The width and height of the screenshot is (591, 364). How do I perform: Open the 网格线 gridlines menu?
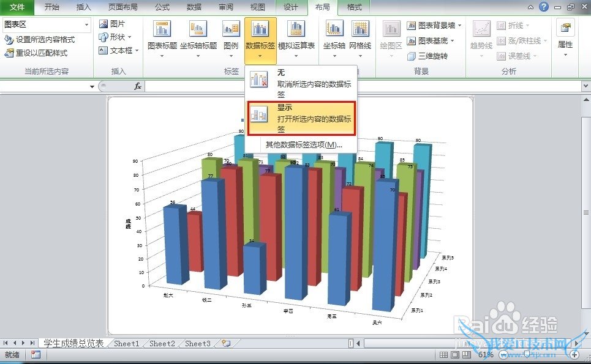[x=360, y=39]
